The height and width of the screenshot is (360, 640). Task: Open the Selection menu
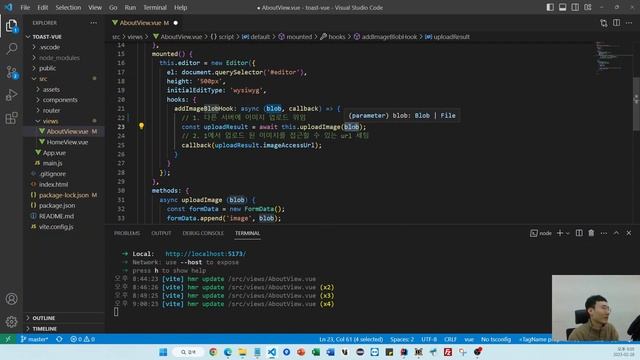[x=68, y=7]
